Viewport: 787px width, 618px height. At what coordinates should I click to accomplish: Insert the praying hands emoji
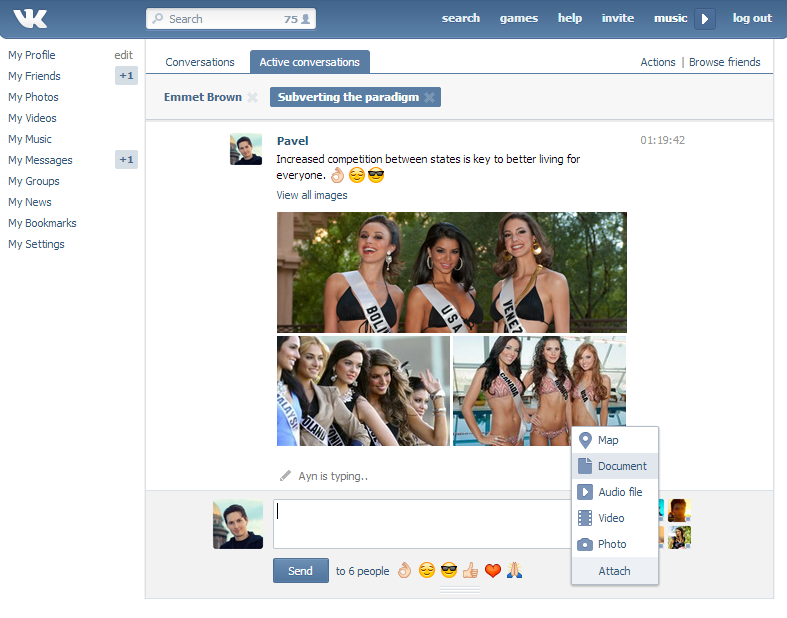coord(514,571)
